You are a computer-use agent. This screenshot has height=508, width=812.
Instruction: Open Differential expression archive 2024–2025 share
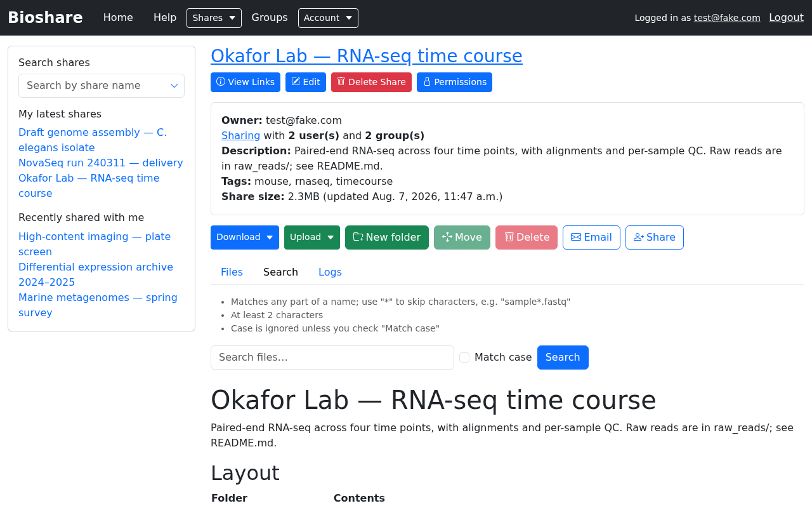click(x=96, y=275)
